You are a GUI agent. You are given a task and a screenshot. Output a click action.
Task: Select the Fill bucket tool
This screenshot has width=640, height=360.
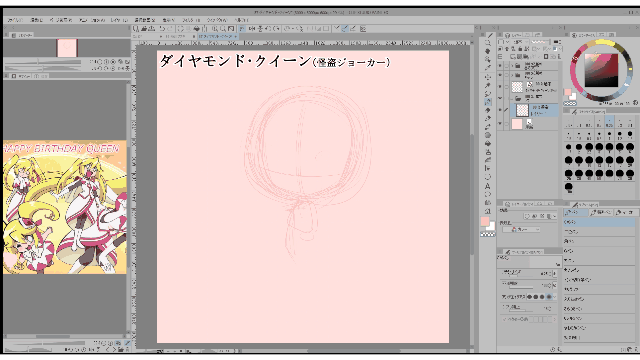click(488, 143)
